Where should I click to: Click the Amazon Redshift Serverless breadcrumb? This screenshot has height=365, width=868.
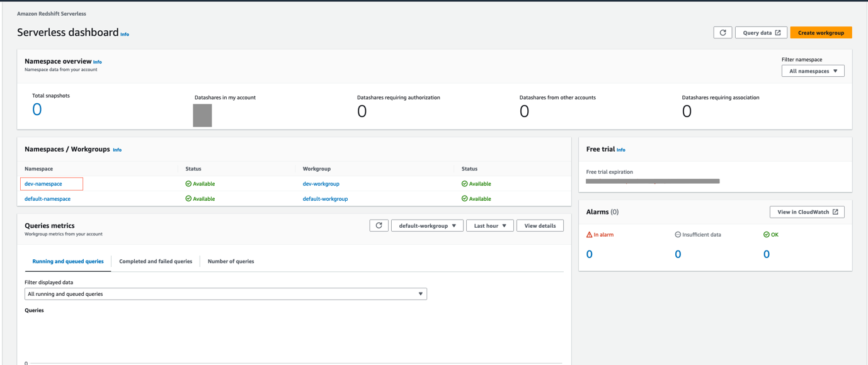[52, 14]
